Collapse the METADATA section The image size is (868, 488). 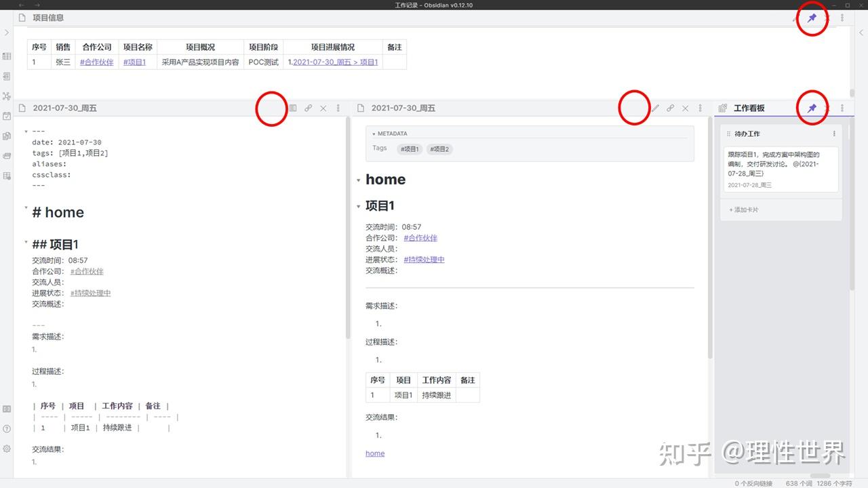click(374, 134)
